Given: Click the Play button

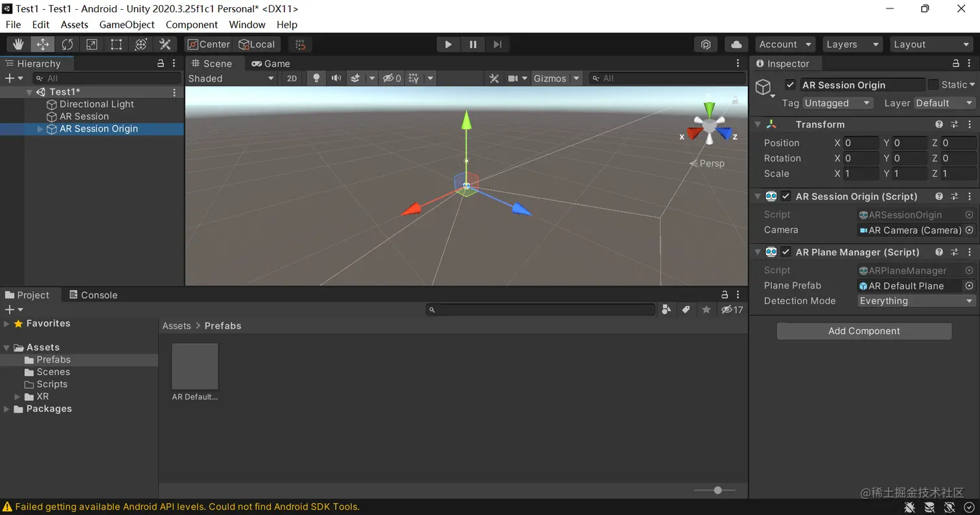Looking at the screenshot, I should coord(448,44).
